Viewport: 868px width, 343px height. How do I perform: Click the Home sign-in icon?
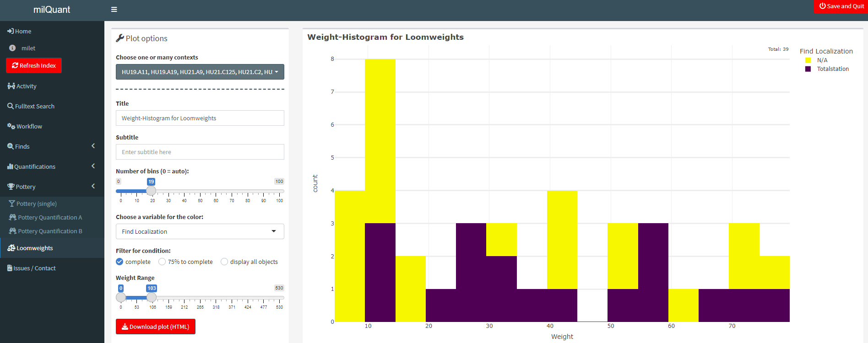pyautogui.click(x=11, y=31)
